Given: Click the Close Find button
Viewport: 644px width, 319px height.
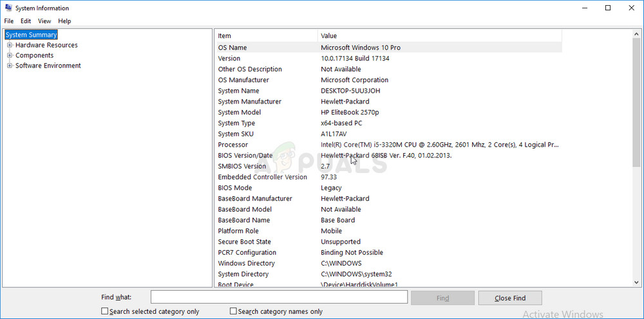Looking at the screenshot, I should click(510, 298).
